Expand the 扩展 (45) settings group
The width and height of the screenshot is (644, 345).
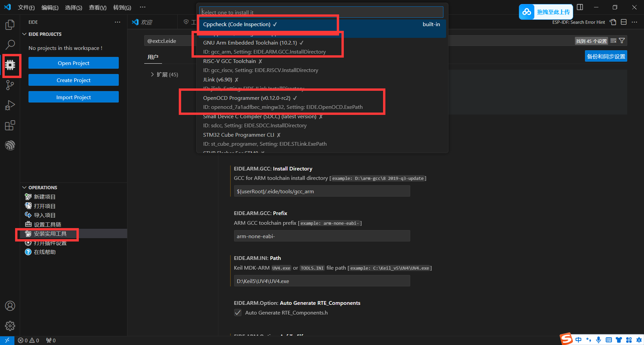pos(164,74)
